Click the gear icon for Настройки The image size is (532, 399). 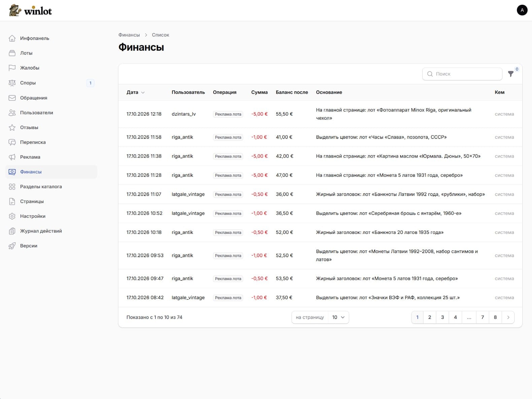click(12, 216)
